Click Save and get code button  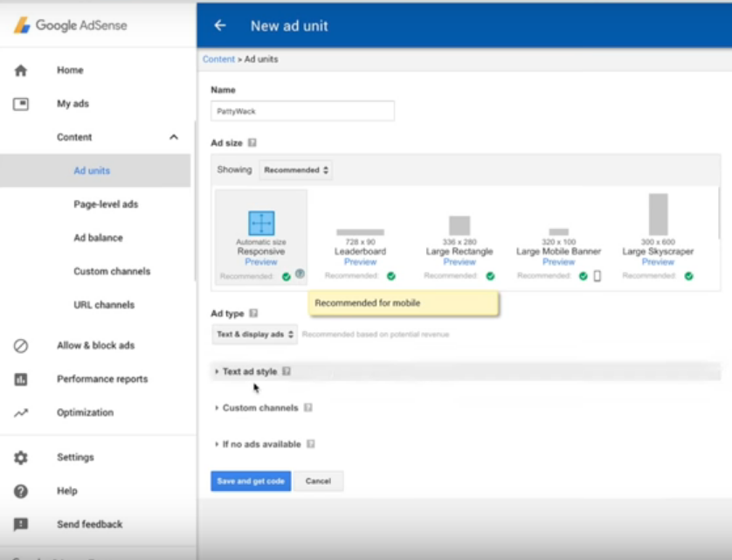(x=251, y=481)
